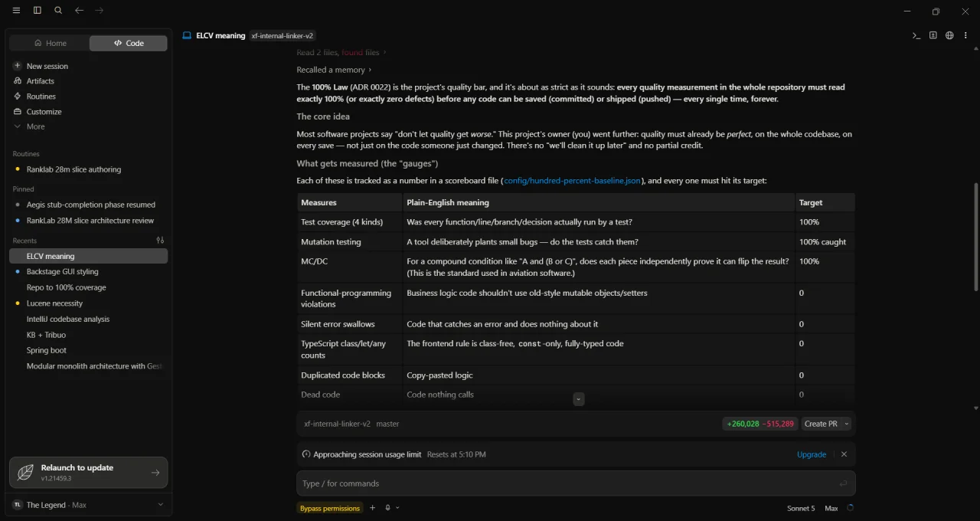Expand the 'Read 2 files, found files' step
Viewport: 980px width, 521px height.
341,52
